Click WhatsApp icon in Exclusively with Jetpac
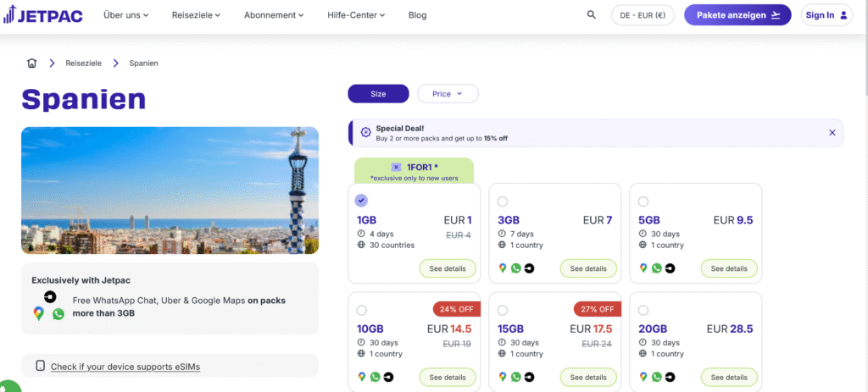This screenshot has height=392, width=868. click(58, 313)
